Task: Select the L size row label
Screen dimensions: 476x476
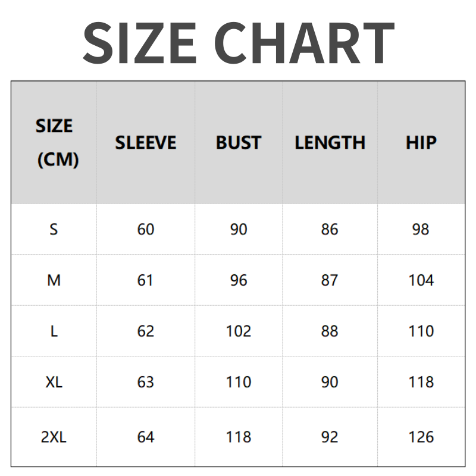Action: [x=54, y=331]
